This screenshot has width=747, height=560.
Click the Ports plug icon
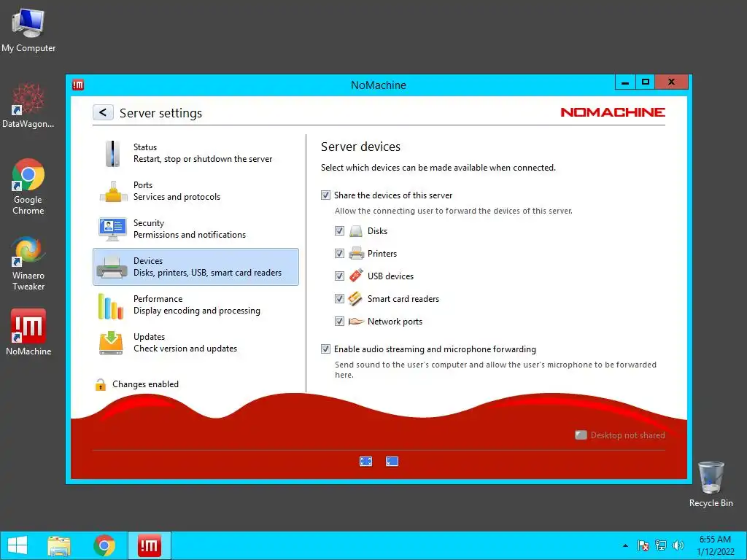tap(112, 192)
